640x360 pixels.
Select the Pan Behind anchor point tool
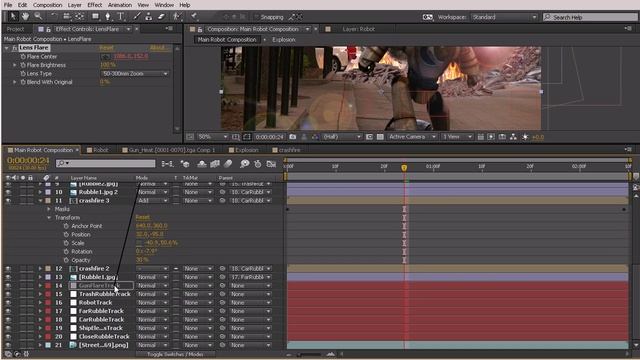(x=80, y=16)
